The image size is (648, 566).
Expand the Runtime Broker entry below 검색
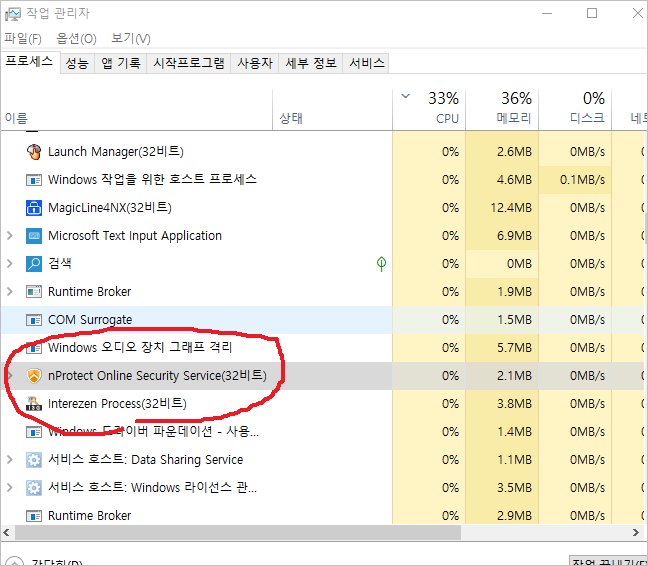(x=10, y=292)
